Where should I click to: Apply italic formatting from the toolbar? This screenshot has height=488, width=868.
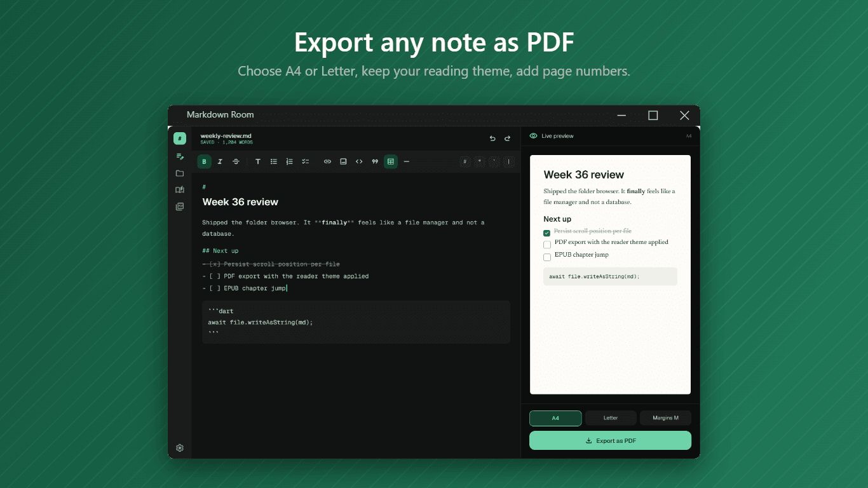click(220, 161)
